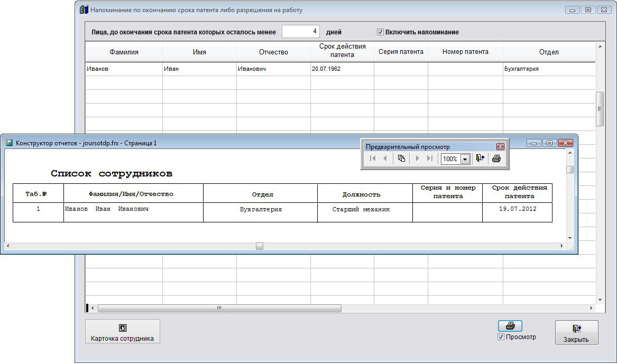Click the Фамилия column header

click(x=124, y=52)
